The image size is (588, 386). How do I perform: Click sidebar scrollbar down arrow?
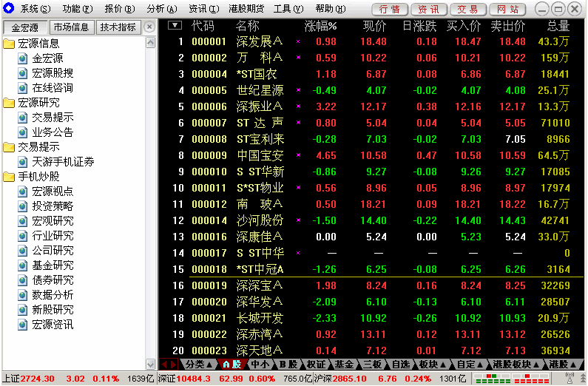150,365
